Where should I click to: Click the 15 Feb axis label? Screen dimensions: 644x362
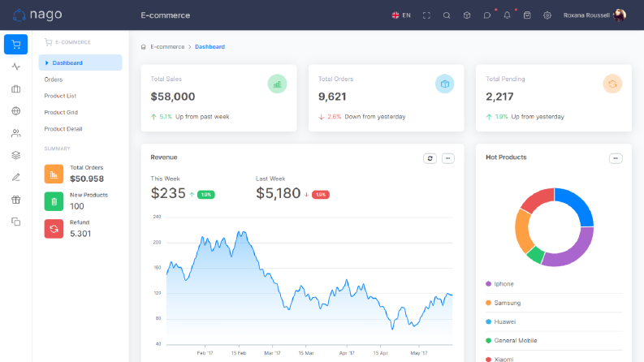click(239, 353)
